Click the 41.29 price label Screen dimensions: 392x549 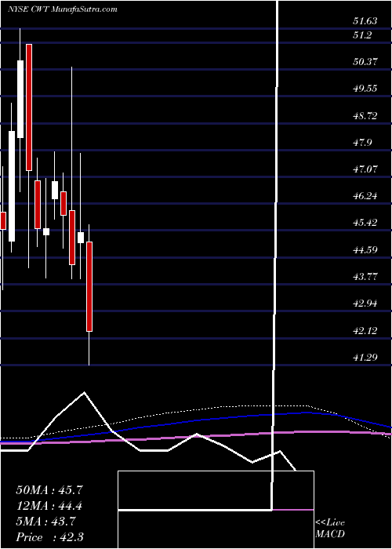(365, 357)
